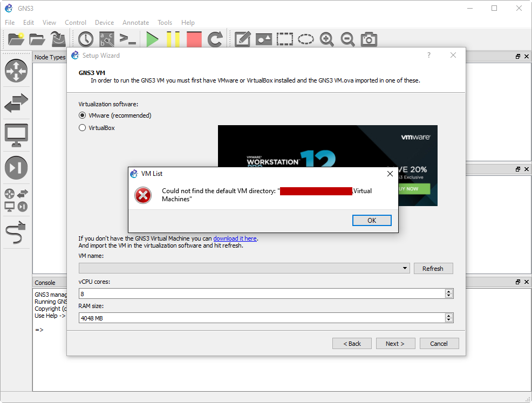Click the Save project toolbar icon

coord(58,39)
